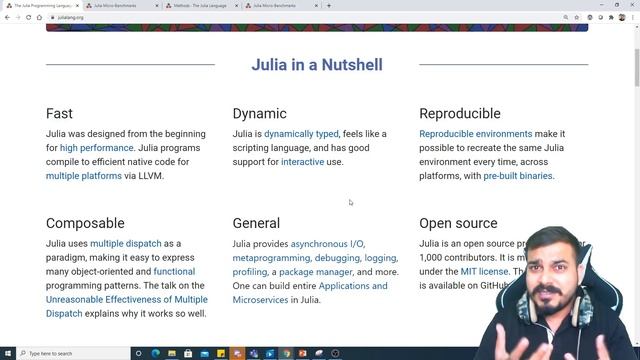Open the zoom magnifier icon in address bar
640x360 pixels.
(566, 18)
